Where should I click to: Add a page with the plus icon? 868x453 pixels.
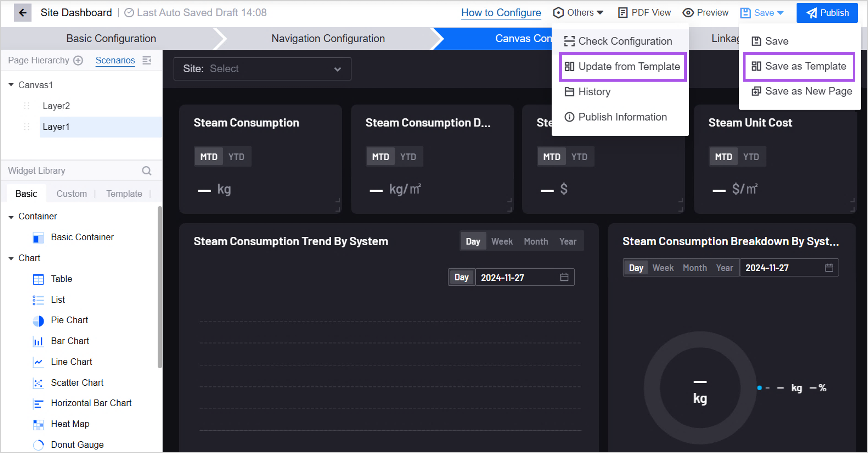(78, 60)
